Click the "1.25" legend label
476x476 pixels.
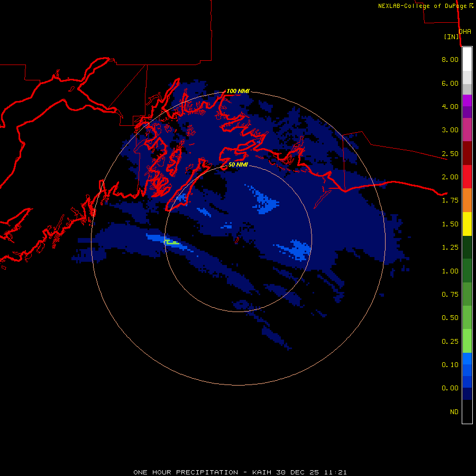pyautogui.click(x=450, y=248)
